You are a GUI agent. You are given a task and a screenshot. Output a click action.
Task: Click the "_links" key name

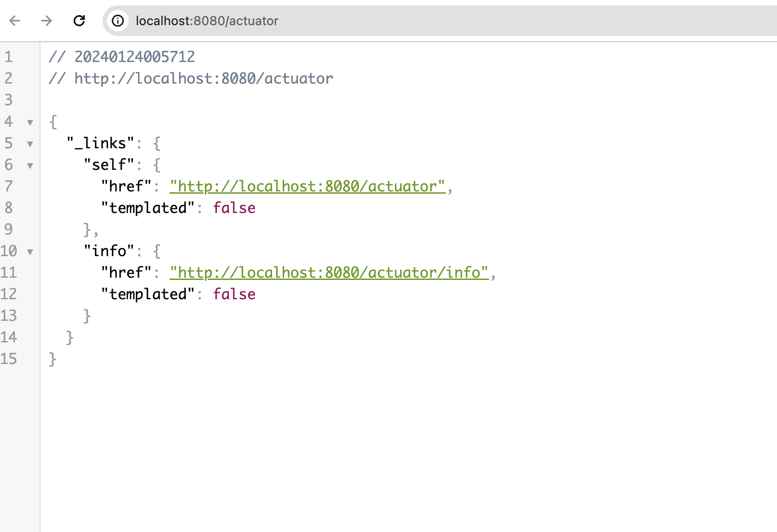coord(100,143)
